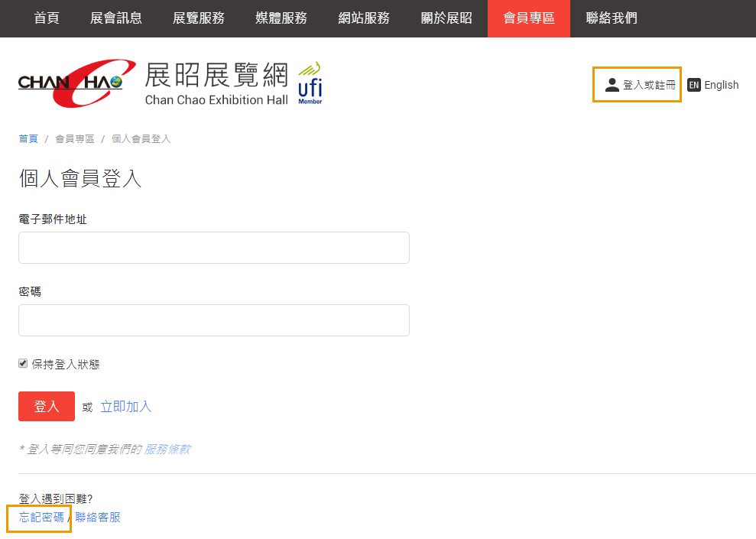The height and width of the screenshot is (539, 756).
Task: Open the 服務條款 terms link
Action: tap(167, 449)
